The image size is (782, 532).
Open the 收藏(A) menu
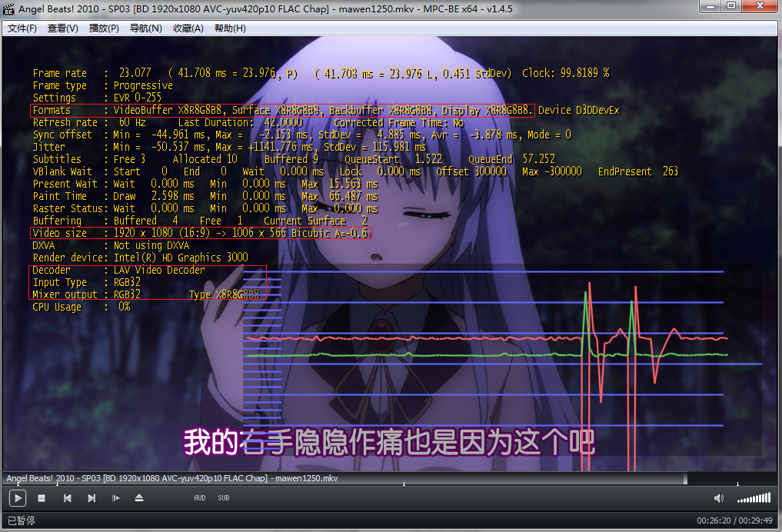click(188, 28)
